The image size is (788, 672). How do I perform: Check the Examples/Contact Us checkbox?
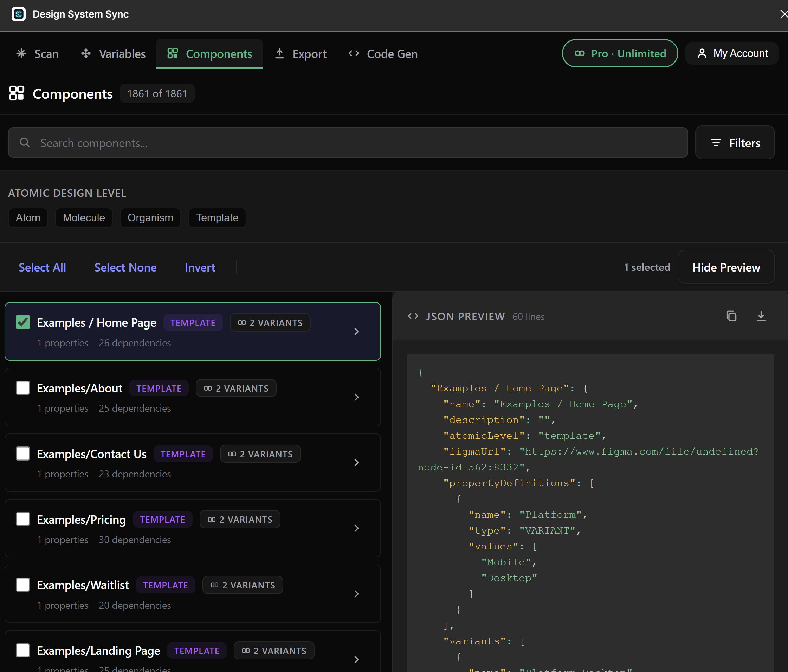tap(23, 454)
